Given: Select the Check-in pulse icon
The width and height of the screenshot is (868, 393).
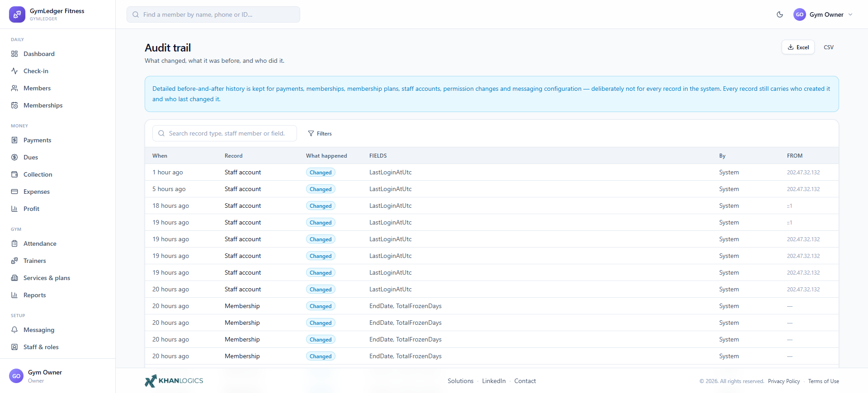Looking at the screenshot, I should 14,71.
